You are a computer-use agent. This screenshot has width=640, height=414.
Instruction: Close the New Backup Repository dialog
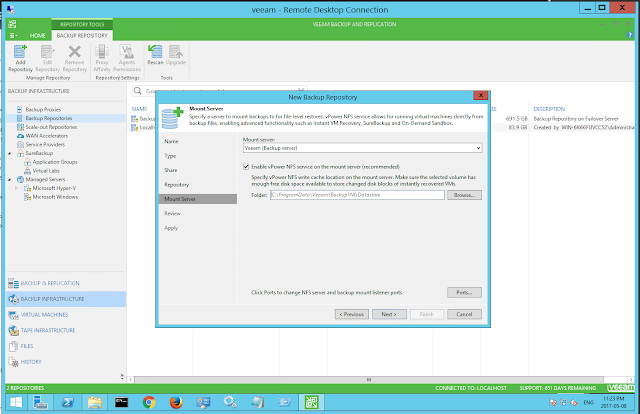[x=481, y=95]
